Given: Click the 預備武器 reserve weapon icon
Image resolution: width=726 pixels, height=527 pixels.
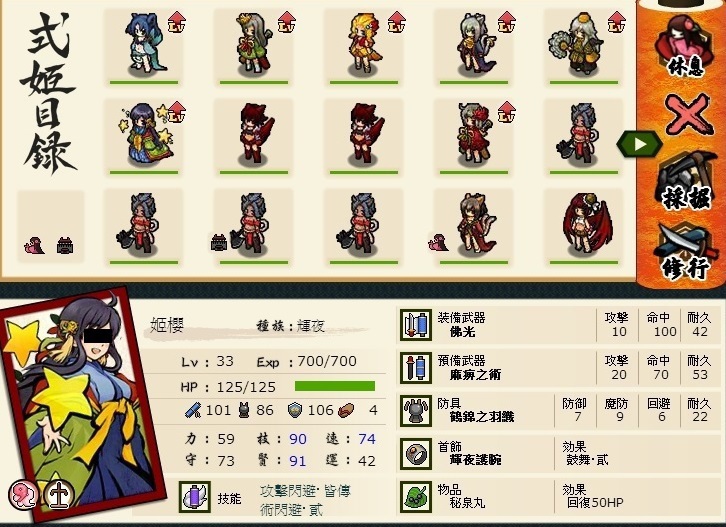Looking at the screenshot, I should coord(416,368).
